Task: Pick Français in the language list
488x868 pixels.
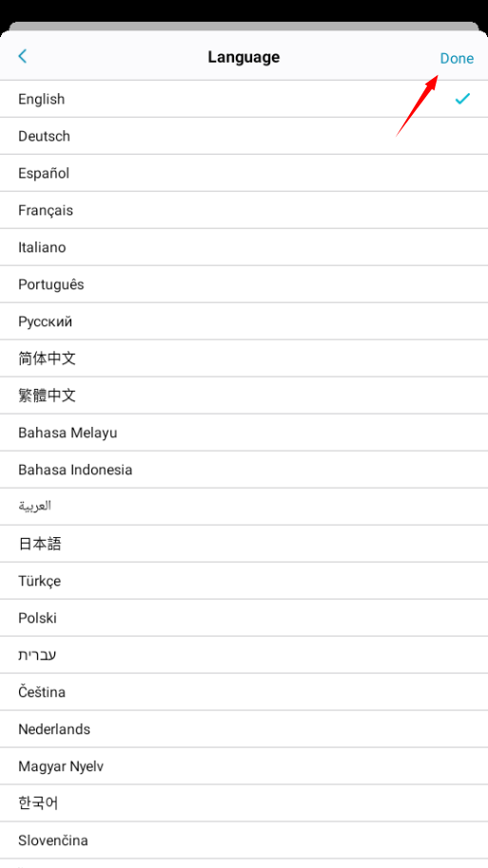Action: 244,210
